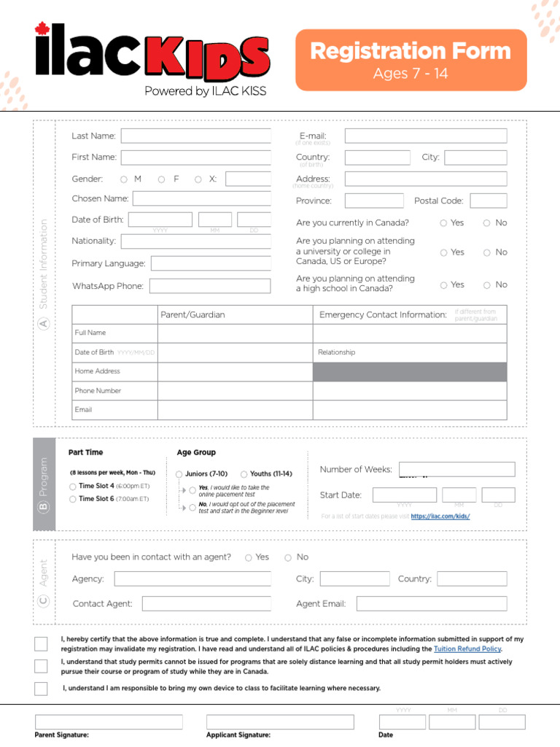Click the Start Date DD field

(x=498, y=495)
